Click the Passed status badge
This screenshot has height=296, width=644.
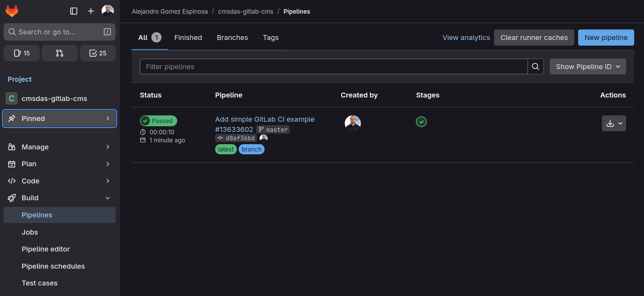click(158, 121)
